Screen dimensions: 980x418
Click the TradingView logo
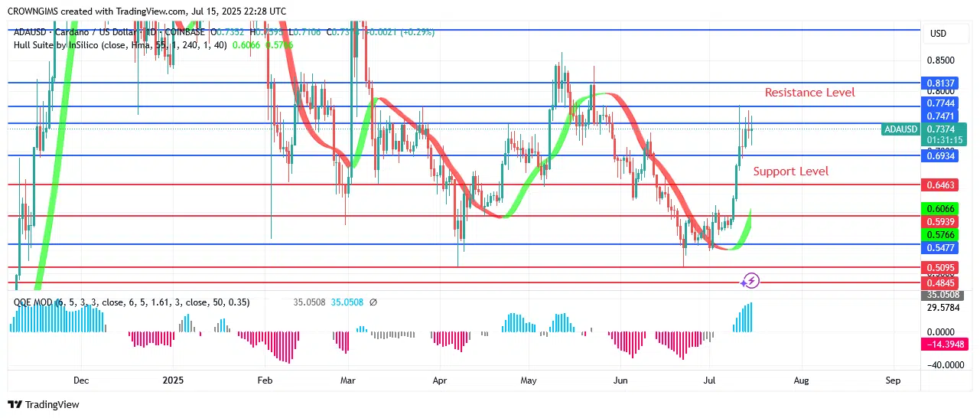(x=44, y=404)
